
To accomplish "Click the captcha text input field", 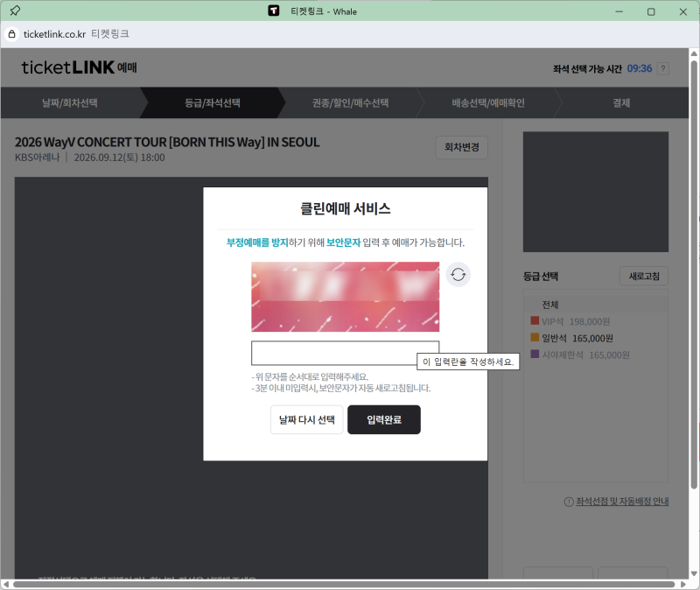I will [345, 353].
